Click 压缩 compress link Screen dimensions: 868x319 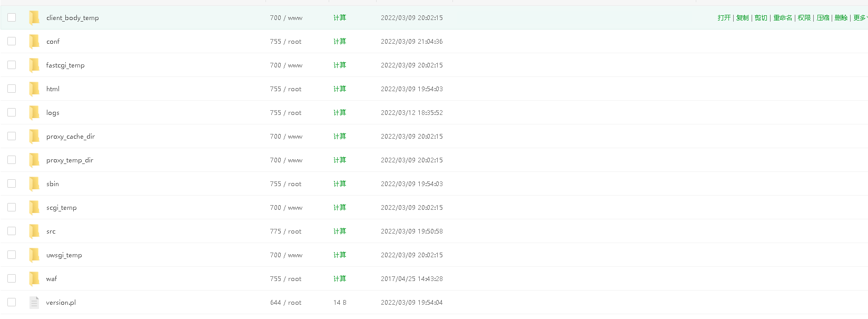tap(823, 18)
